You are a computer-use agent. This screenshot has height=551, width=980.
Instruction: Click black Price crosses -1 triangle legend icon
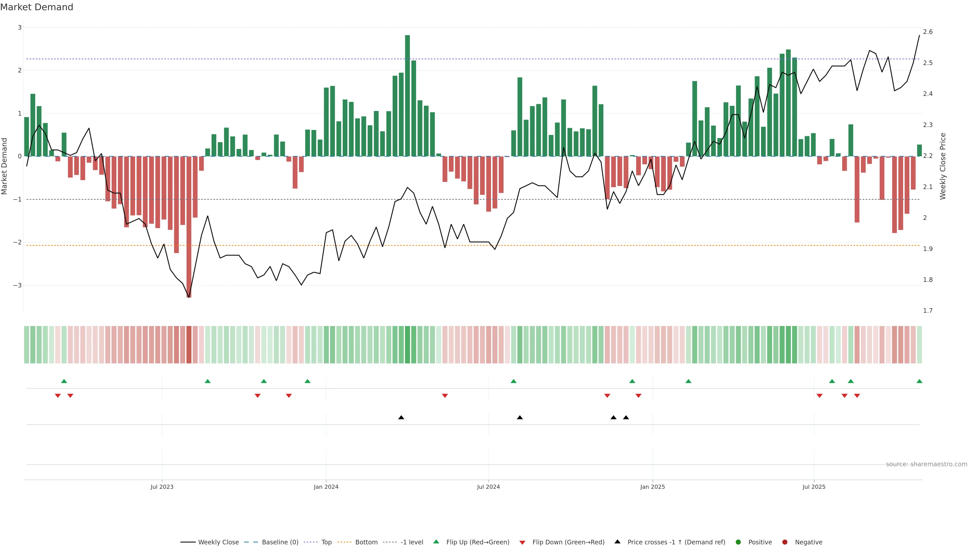click(x=617, y=542)
